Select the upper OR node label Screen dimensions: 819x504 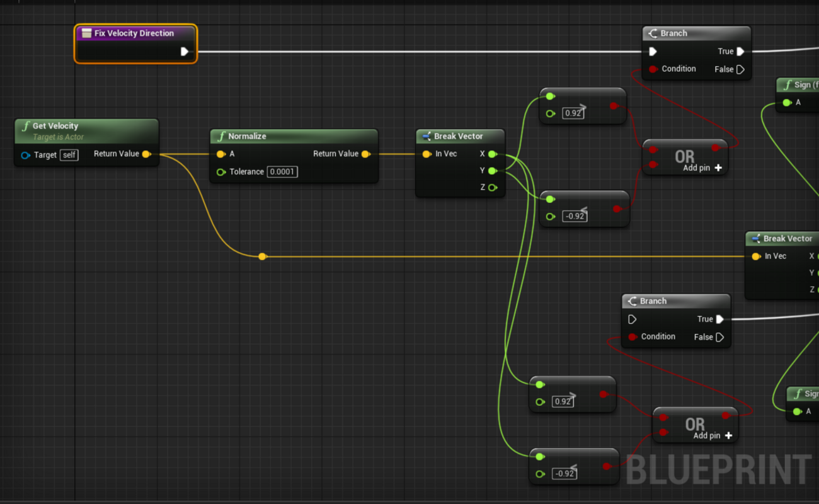tap(685, 157)
